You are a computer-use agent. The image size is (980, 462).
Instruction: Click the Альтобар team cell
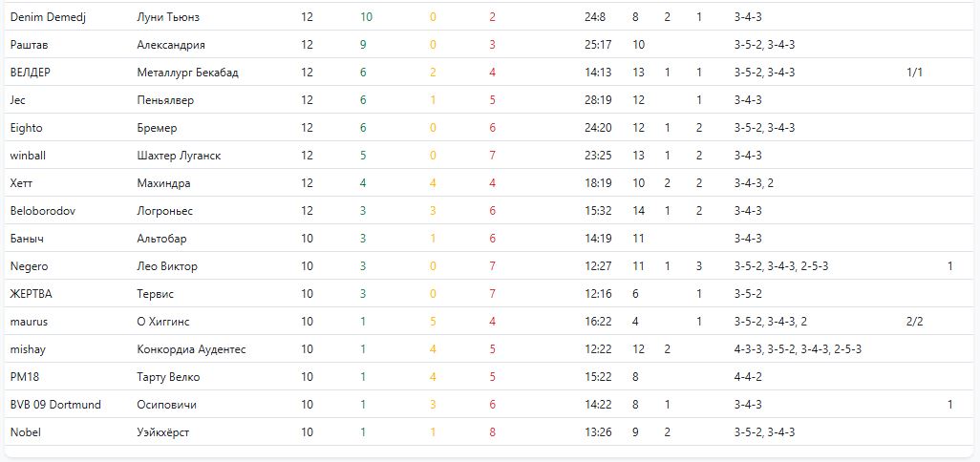[162, 239]
